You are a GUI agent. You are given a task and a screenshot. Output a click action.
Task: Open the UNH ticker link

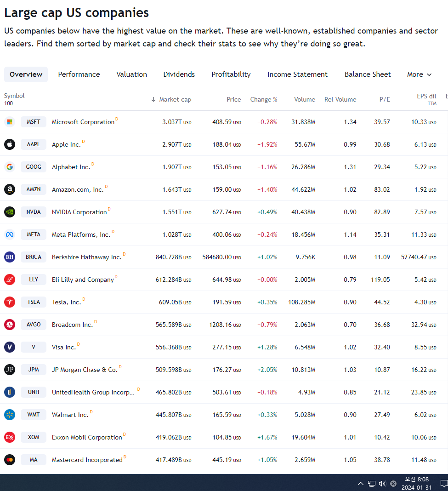pos(34,392)
